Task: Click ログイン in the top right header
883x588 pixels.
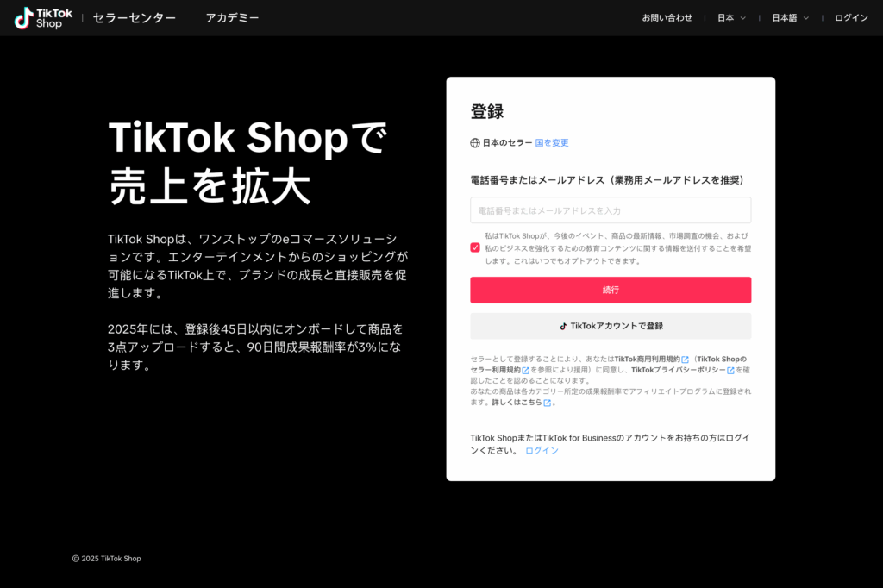Action: (851, 18)
